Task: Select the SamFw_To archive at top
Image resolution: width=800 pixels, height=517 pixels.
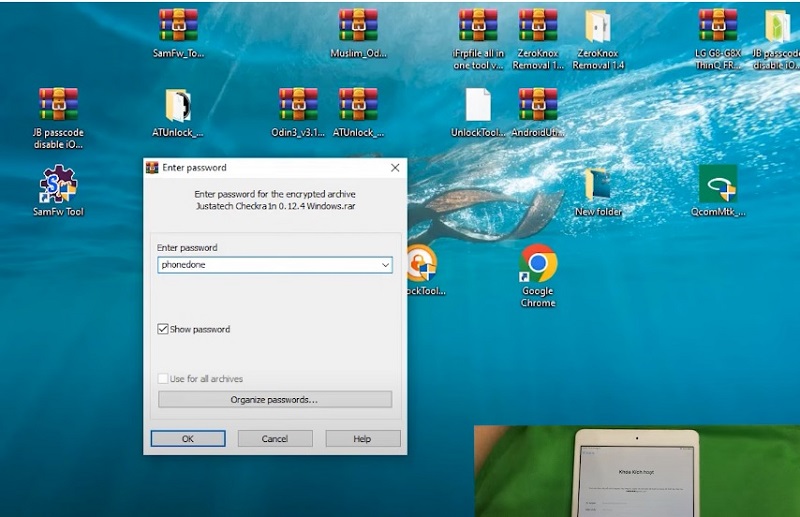Action: pyautogui.click(x=178, y=27)
